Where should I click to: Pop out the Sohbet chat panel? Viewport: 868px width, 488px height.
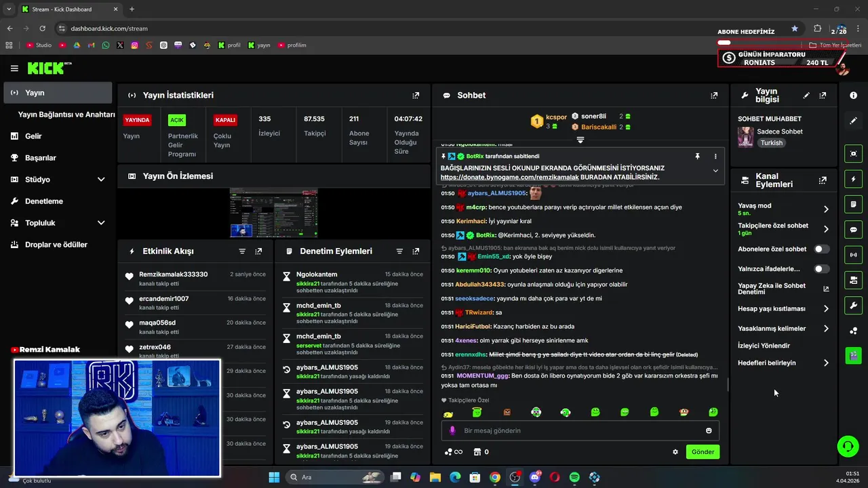[714, 96]
